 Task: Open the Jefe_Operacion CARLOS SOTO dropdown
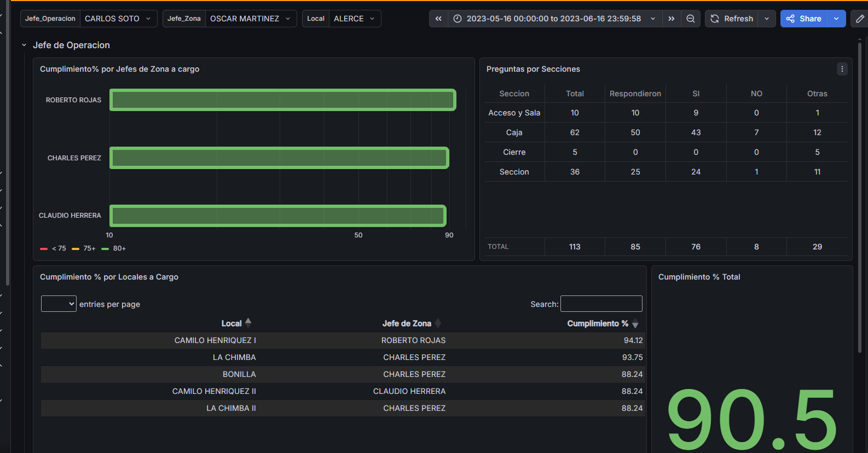click(x=118, y=19)
